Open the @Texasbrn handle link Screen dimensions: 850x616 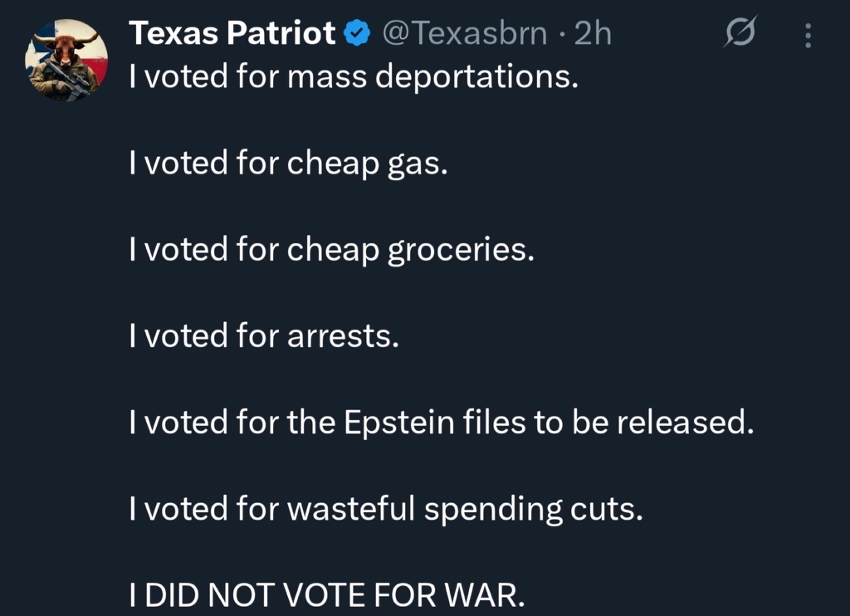[464, 33]
